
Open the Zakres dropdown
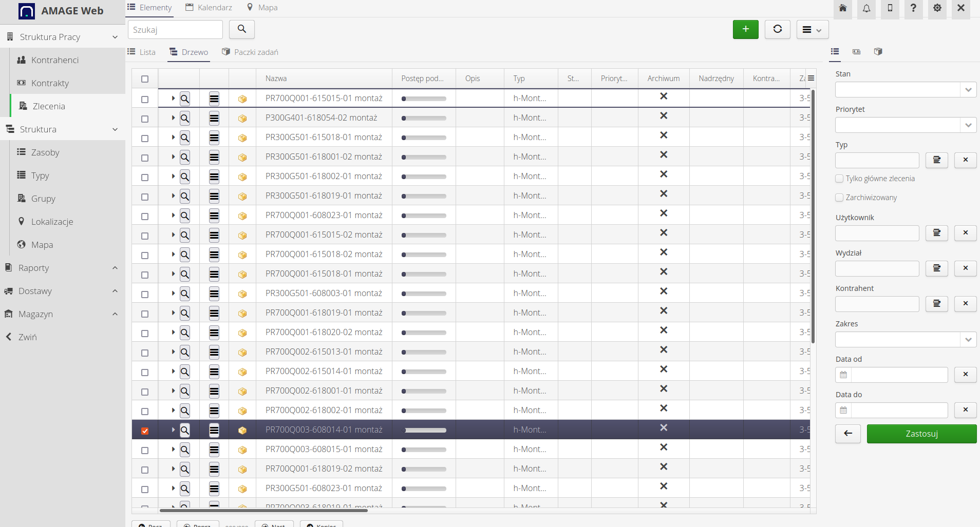[906, 339]
